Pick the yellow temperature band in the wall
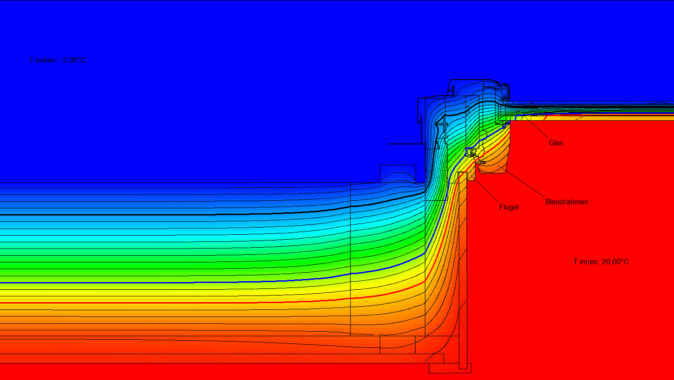This screenshot has width=674, height=380. click(x=172, y=292)
